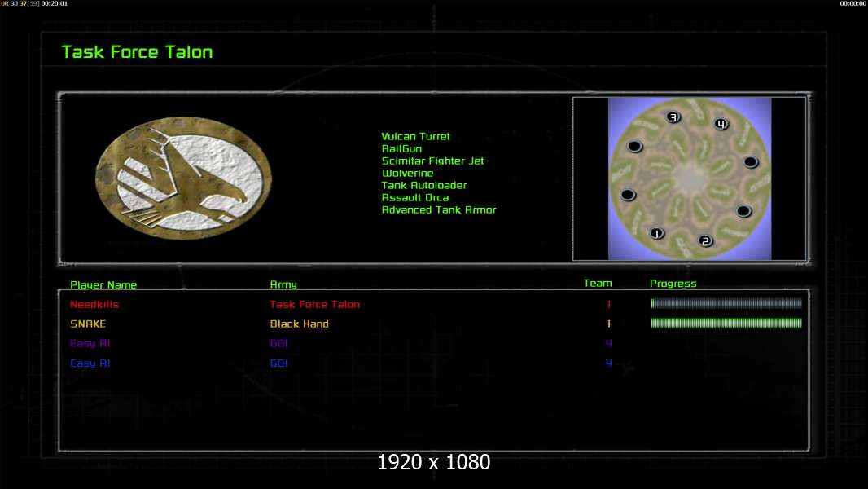The height and width of the screenshot is (489, 868).
Task: Select start position 2 on minimap
Action: tap(705, 240)
